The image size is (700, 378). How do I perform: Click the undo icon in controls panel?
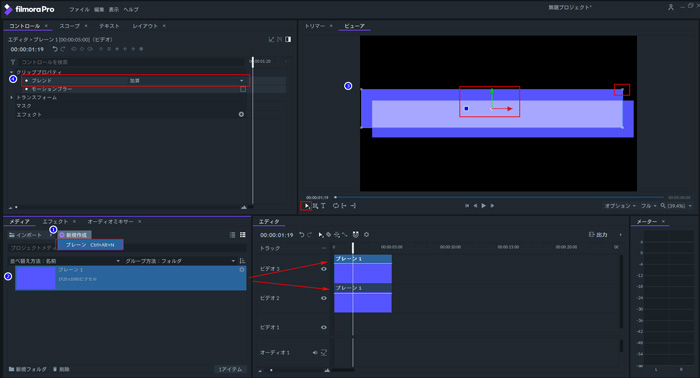point(55,49)
